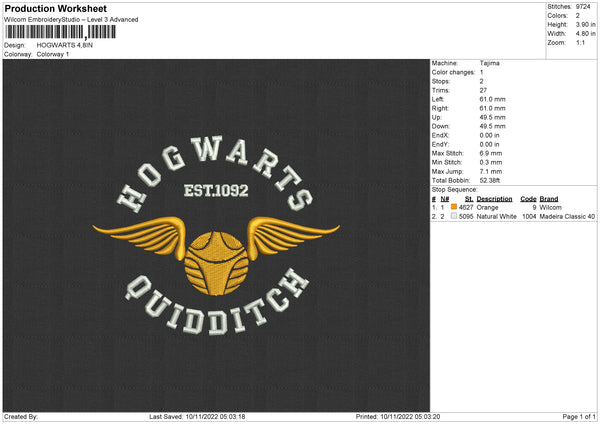Click the width value '4.80 in'

(x=585, y=34)
